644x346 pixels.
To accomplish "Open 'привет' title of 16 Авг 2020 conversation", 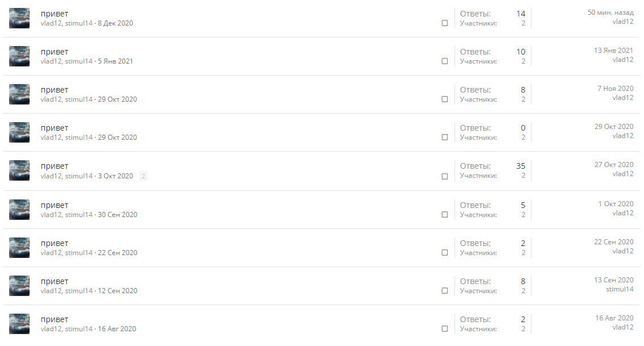I will (54, 320).
